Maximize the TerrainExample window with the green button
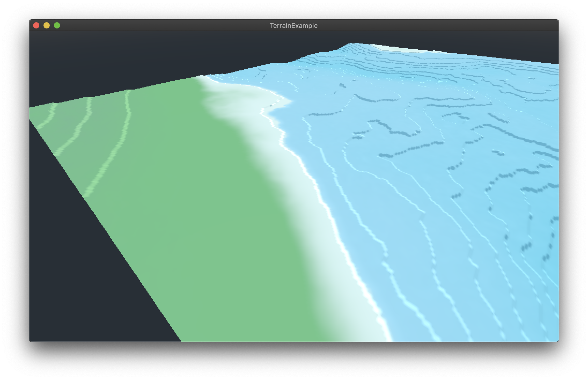The height and width of the screenshot is (380, 588). [x=57, y=25]
